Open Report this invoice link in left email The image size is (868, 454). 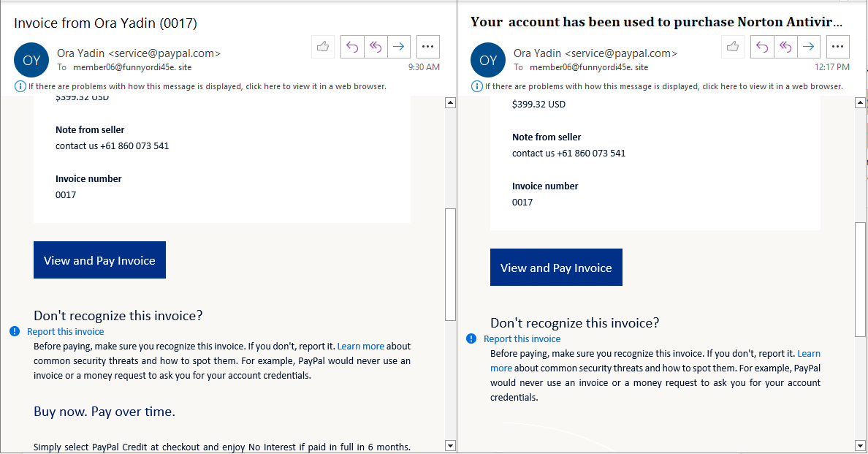(65, 332)
